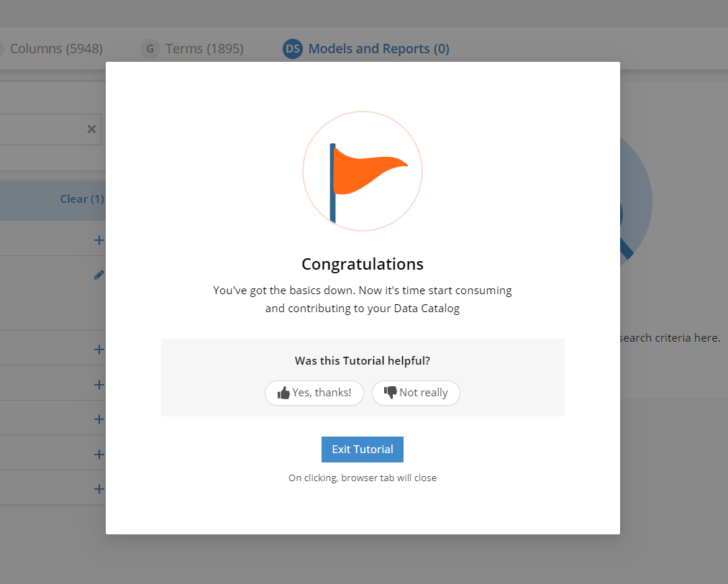Expand the plus section directly below Clear (1)

99,240
